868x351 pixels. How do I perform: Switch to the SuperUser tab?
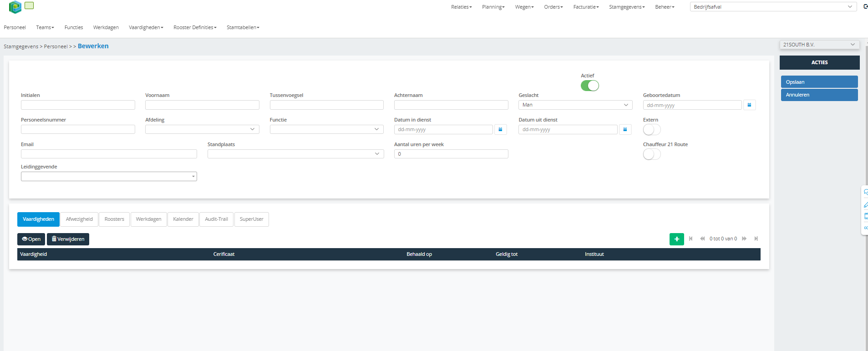pyautogui.click(x=251, y=219)
